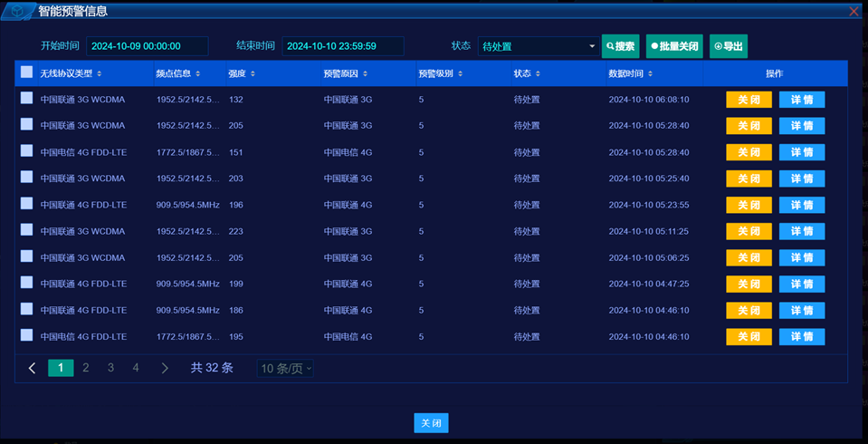The image size is (868, 444).
Task: Click the 开始时间 date input field
Action: tap(148, 46)
